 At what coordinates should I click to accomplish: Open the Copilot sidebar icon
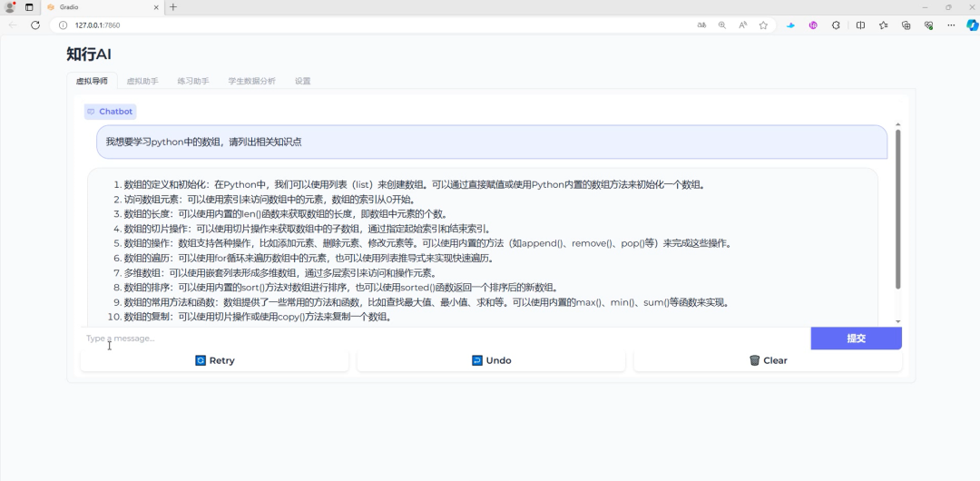972,25
